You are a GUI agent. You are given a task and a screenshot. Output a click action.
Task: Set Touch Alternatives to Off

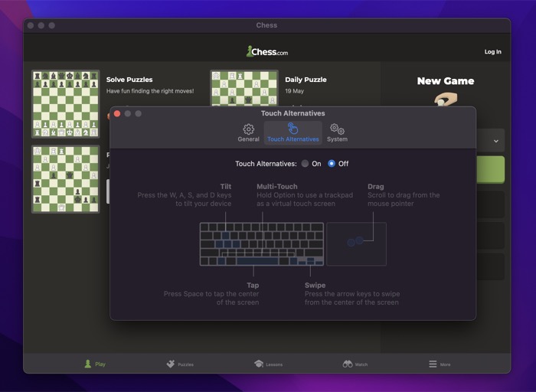coord(332,164)
